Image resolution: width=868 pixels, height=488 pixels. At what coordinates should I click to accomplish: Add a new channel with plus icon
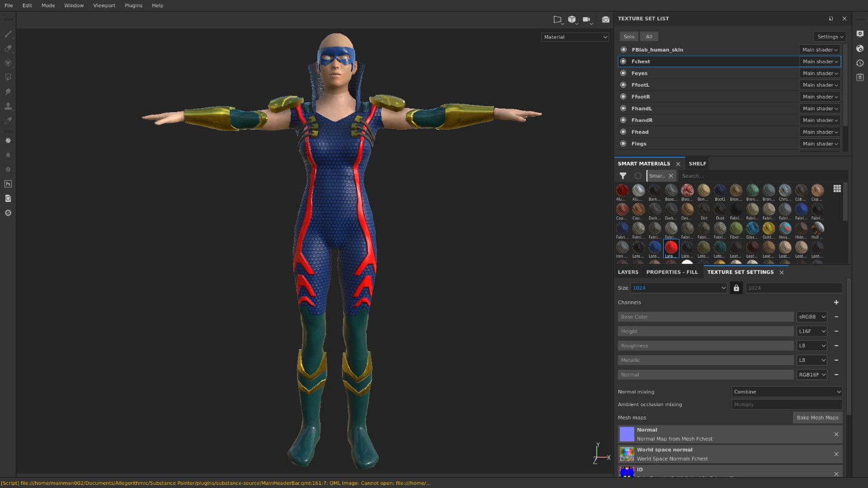coord(836,302)
